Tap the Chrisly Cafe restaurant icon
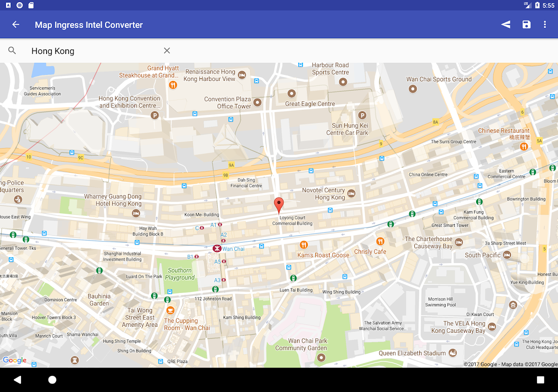Viewport: 558px width, 392px height. (380, 242)
